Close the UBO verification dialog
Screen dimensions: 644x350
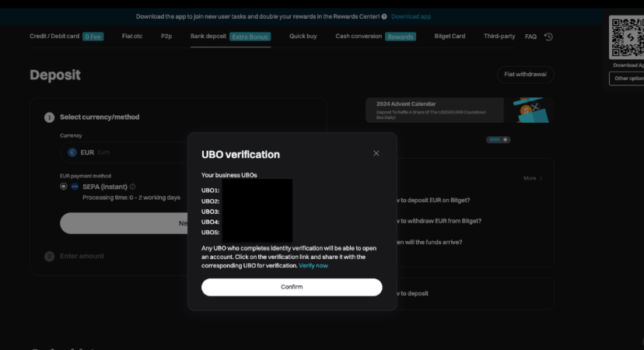point(376,153)
